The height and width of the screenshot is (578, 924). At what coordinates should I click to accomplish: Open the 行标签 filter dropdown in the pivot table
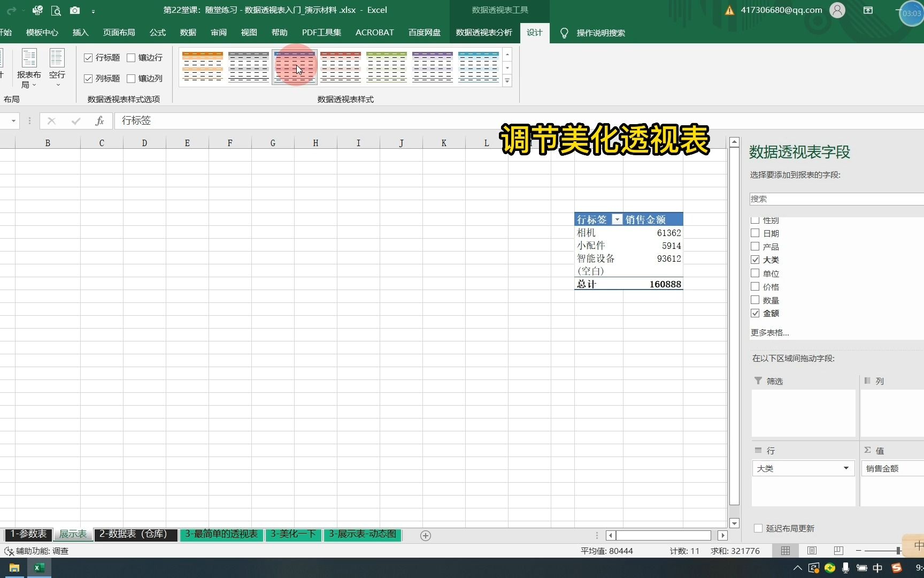coord(617,219)
